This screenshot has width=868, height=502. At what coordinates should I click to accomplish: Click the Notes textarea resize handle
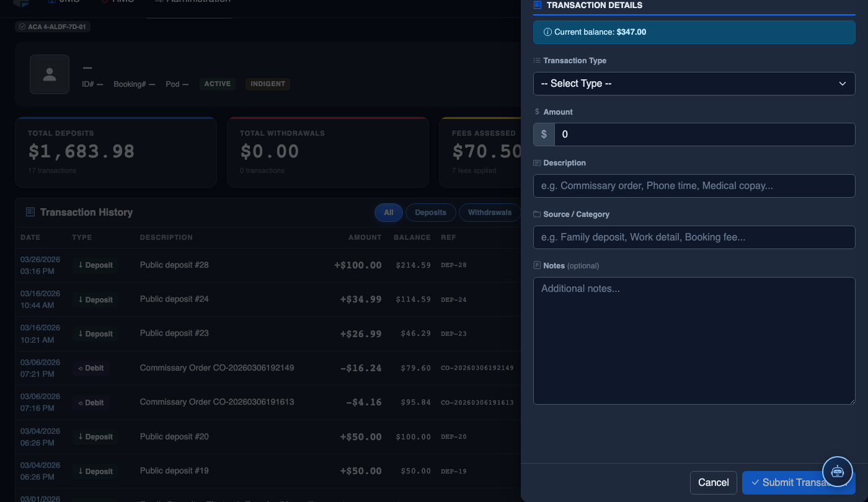point(852,401)
